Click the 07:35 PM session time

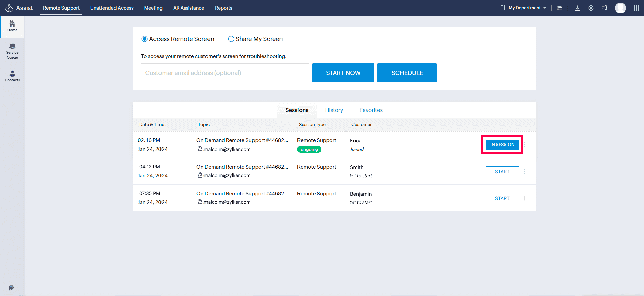(x=150, y=193)
